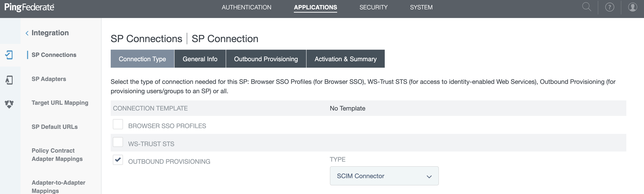Open the user account profile icon
This screenshot has width=644, height=194.
[x=632, y=7]
